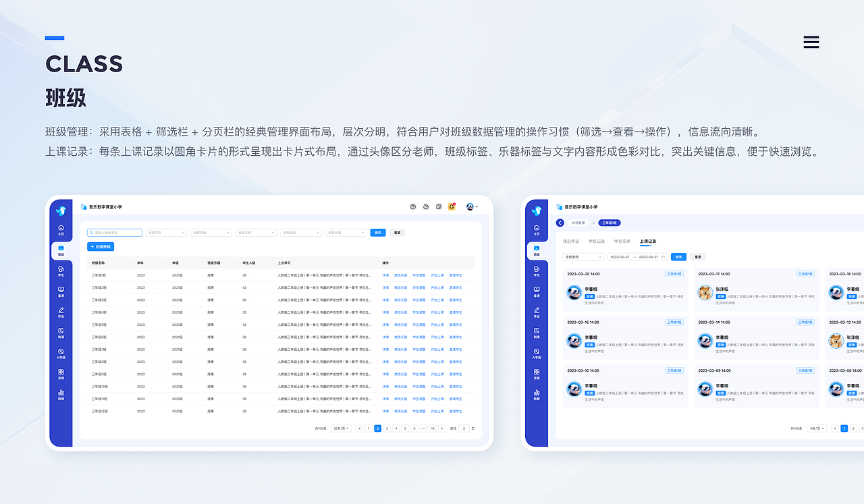This screenshot has width=864, height=504.
Task: Go to previous page arrow in class table pagination
Action: tap(359, 428)
